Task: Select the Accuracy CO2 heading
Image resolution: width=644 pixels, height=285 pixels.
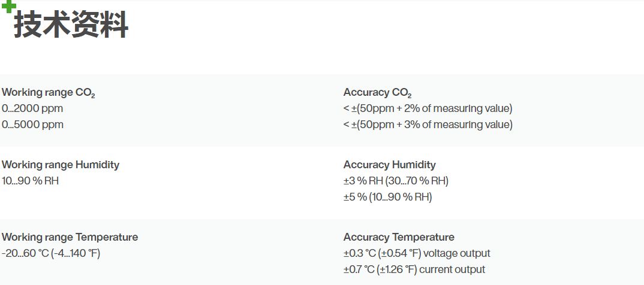Action: tap(377, 93)
